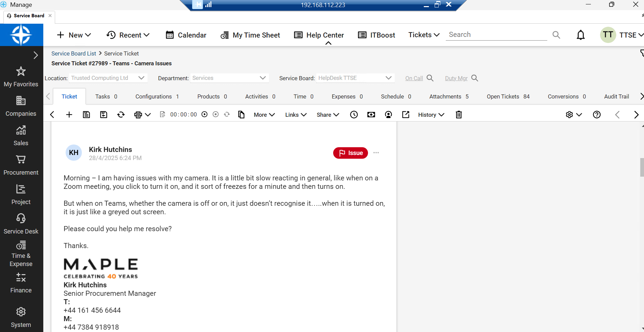
Task: Switch to the Configurations tab
Action: (x=157, y=96)
